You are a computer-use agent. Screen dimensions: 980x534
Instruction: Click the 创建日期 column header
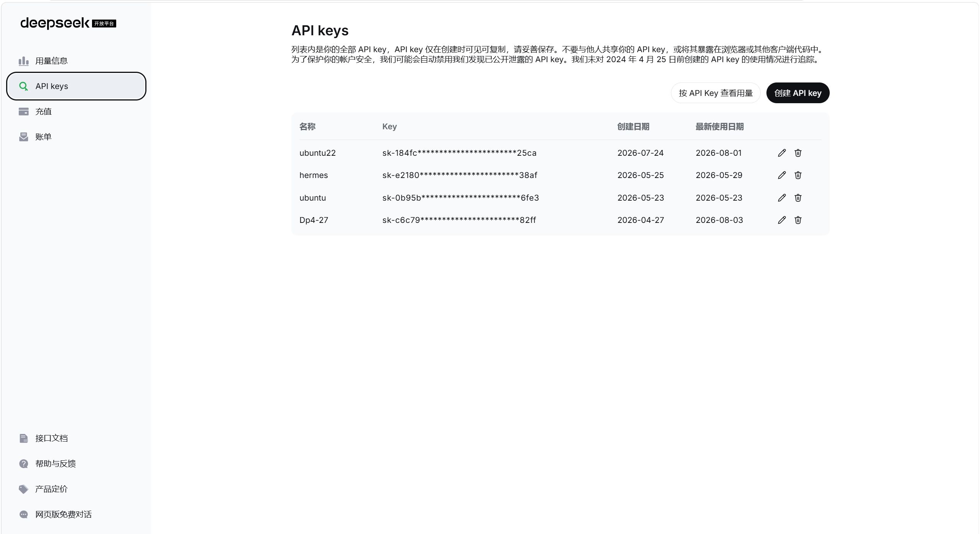(633, 127)
